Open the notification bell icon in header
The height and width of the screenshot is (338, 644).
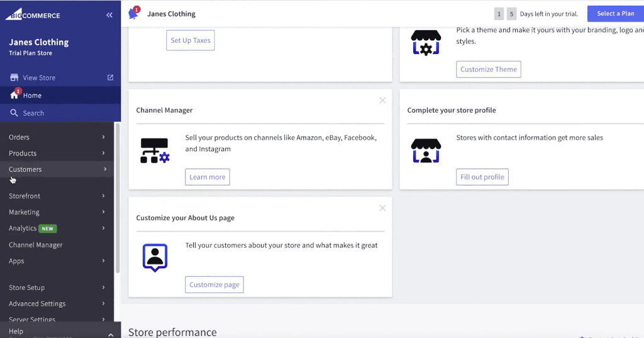pos(133,13)
